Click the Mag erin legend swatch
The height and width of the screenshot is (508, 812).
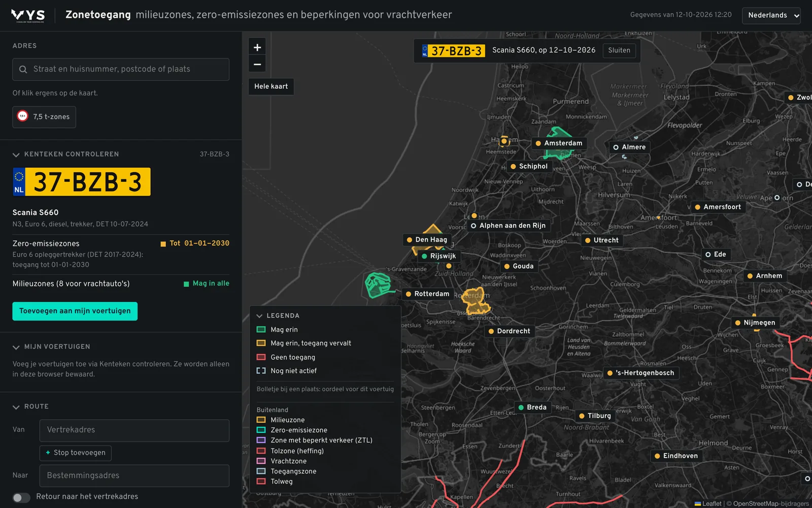pyautogui.click(x=261, y=330)
